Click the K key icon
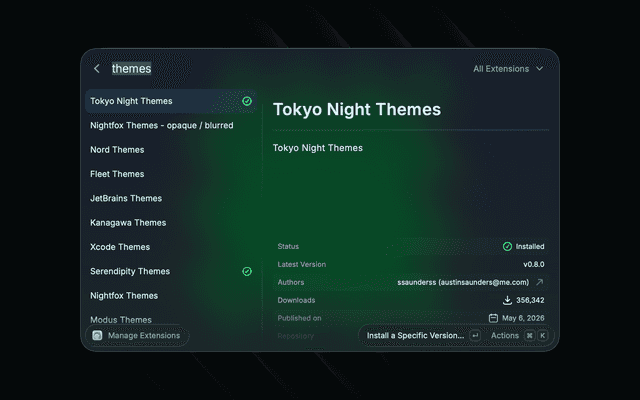 (x=542, y=336)
